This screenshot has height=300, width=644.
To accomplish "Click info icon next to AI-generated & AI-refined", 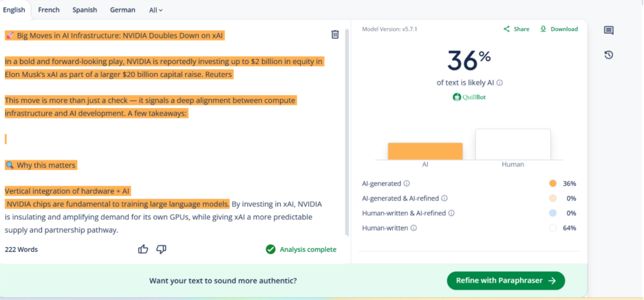I will pyautogui.click(x=444, y=198).
